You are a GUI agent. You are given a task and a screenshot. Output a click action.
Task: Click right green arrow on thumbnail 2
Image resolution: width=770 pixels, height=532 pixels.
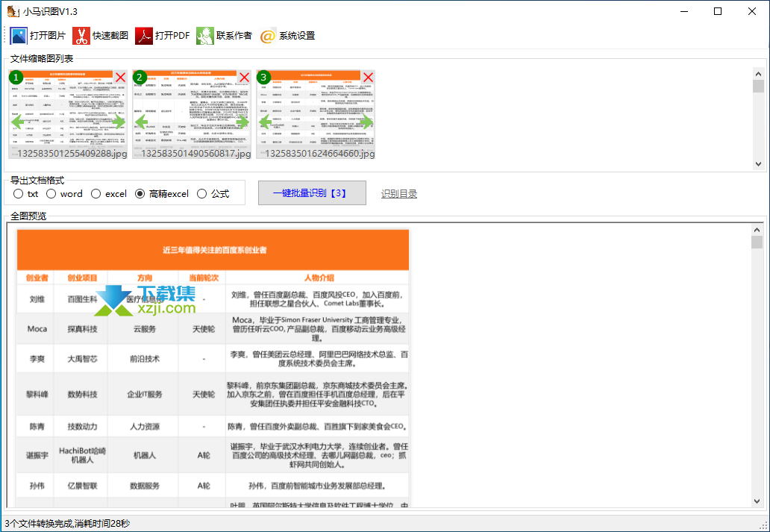point(242,122)
